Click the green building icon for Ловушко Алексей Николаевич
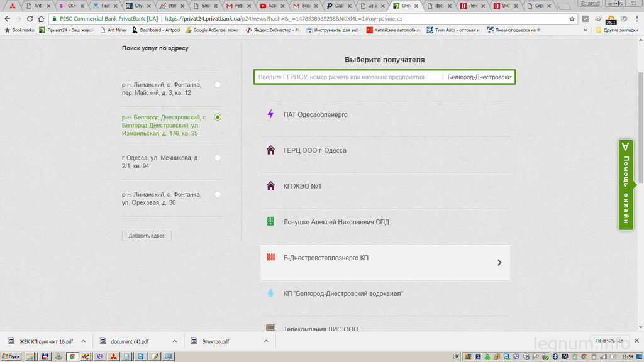The image size is (644, 362). (270, 221)
